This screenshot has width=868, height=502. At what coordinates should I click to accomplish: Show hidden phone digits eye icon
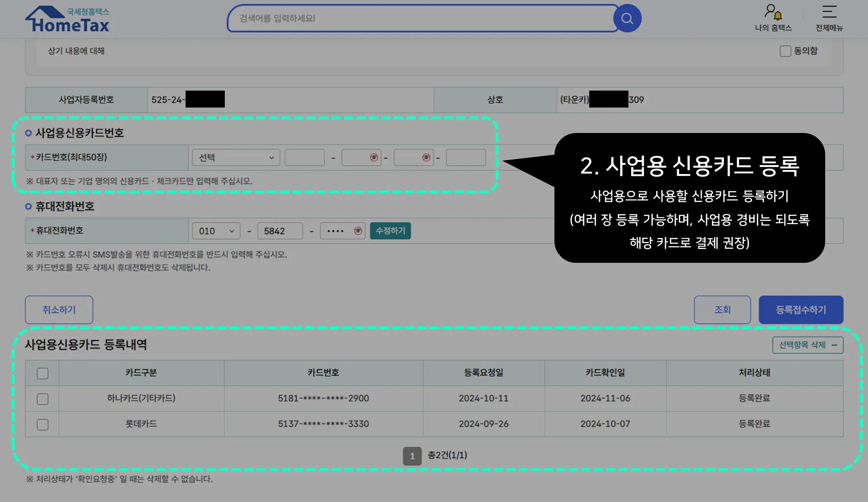358,231
